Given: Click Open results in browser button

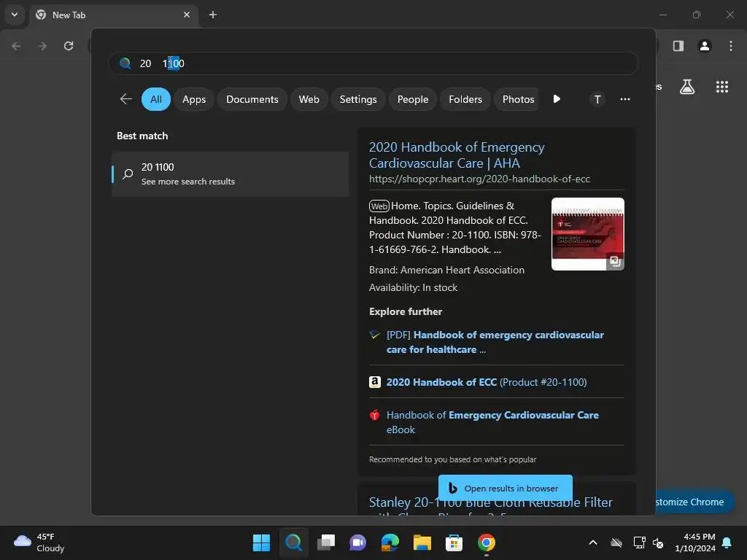Looking at the screenshot, I should pyautogui.click(x=505, y=488).
